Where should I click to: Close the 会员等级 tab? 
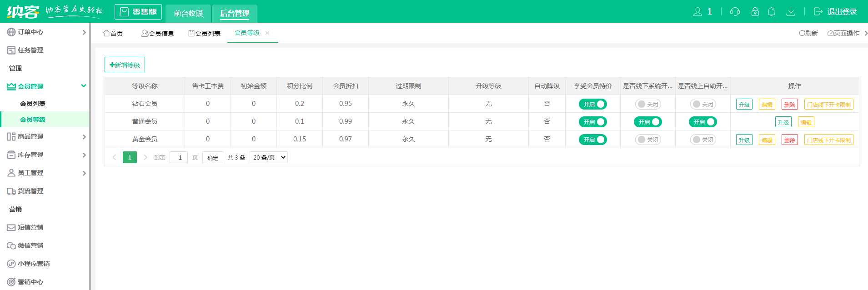(267, 33)
